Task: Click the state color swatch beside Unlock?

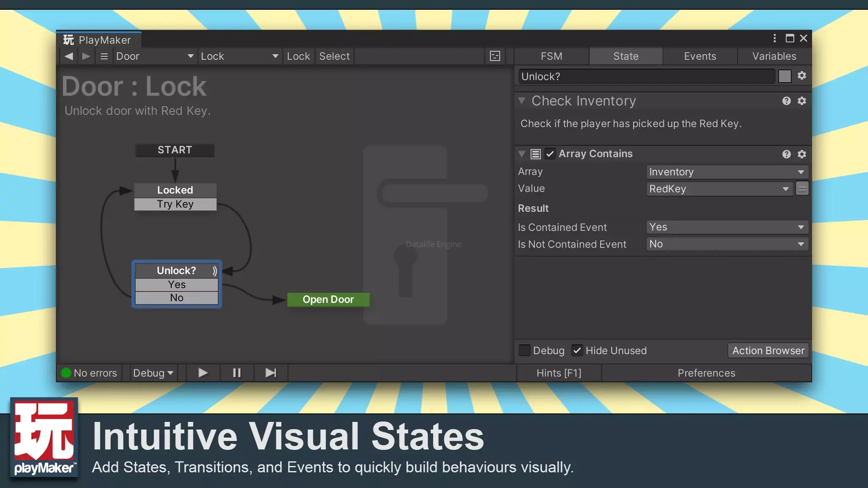Action: pos(785,76)
